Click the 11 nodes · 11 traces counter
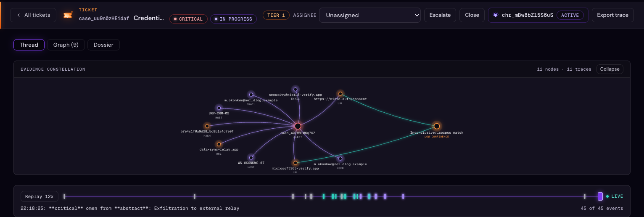Viewport: 644px width, 217px height. point(564,69)
